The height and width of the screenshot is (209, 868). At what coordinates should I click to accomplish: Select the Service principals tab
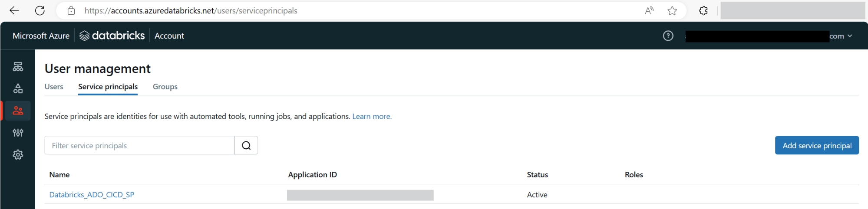click(x=108, y=87)
